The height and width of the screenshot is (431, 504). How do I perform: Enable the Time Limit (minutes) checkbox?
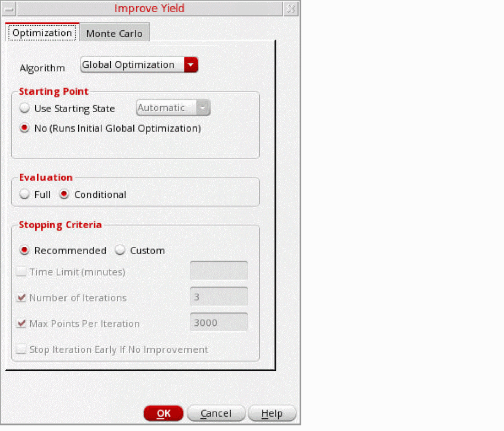coord(21,272)
